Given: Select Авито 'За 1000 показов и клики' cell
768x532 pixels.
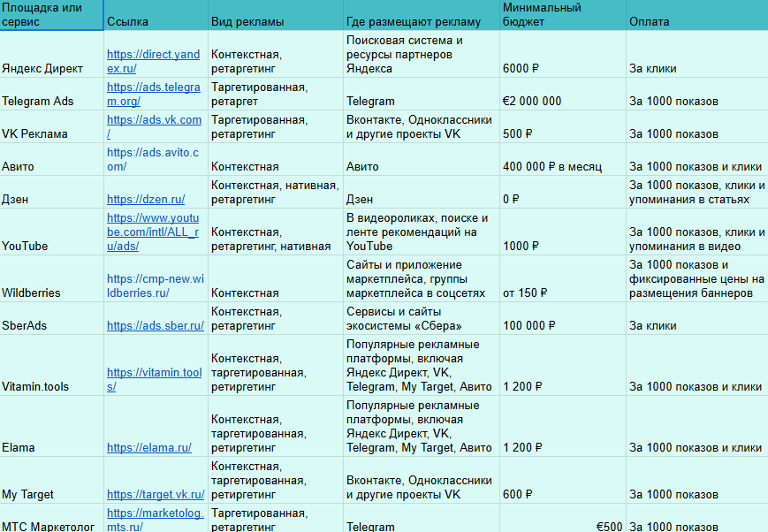Looking at the screenshot, I should tap(697, 160).
